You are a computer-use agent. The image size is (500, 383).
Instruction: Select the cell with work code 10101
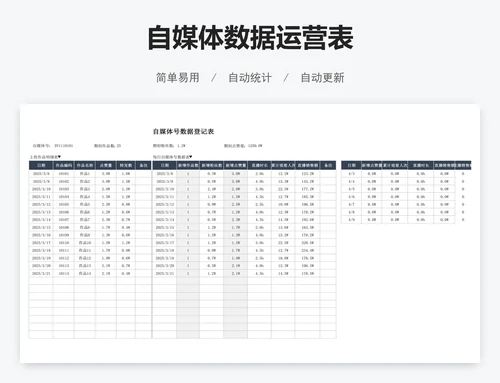pyautogui.click(x=64, y=174)
